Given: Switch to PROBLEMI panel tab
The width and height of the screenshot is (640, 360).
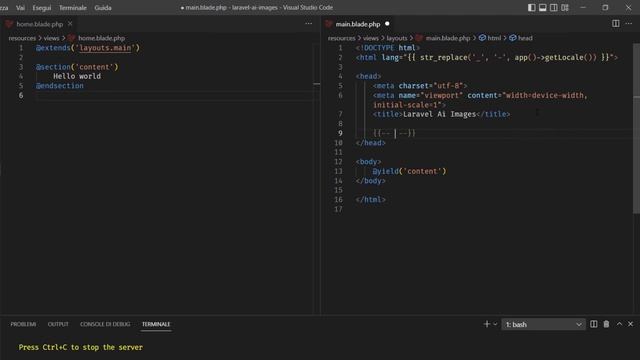Looking at the screenshot, I should tap(23, 324).
